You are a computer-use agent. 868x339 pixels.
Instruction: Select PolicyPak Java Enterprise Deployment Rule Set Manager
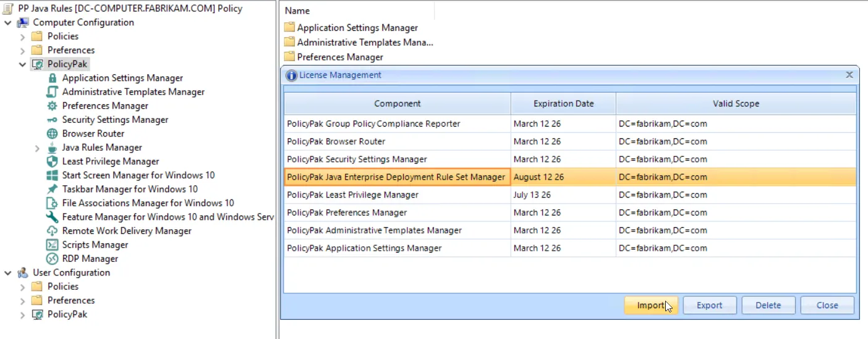(x=570, y=177)
